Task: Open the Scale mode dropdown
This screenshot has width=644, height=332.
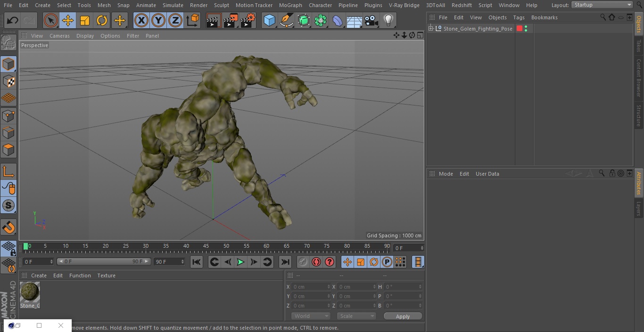Action: point(356,316)
